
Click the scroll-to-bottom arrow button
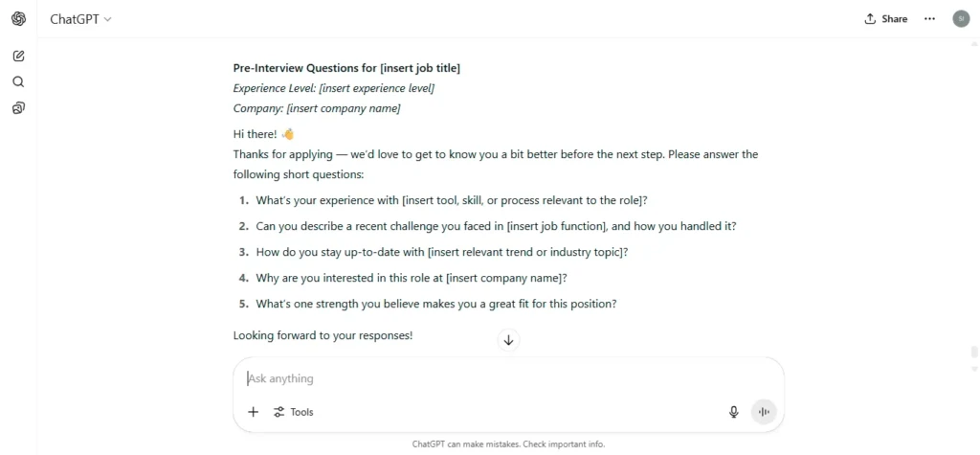pyautogui.click(x=508, y=340)
